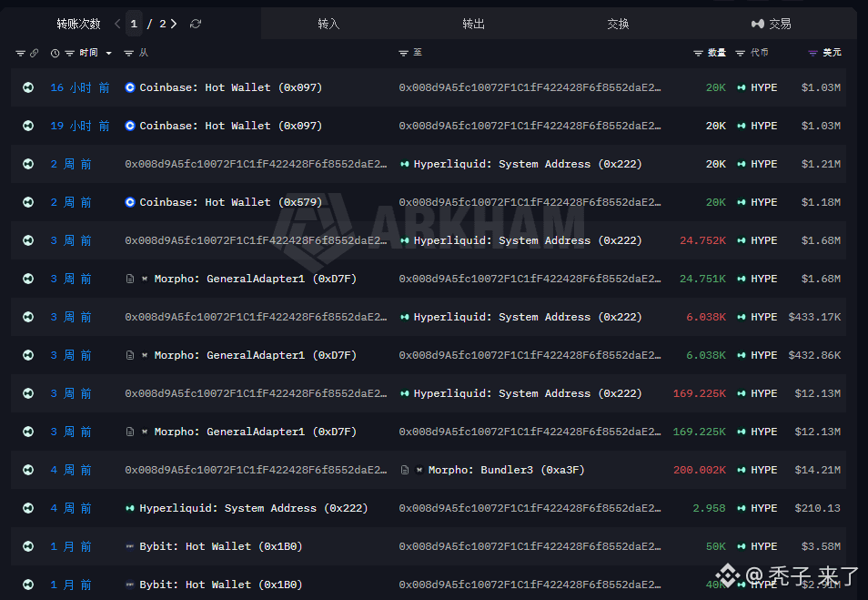Open the 时间 column filter icon

(70, 53)
